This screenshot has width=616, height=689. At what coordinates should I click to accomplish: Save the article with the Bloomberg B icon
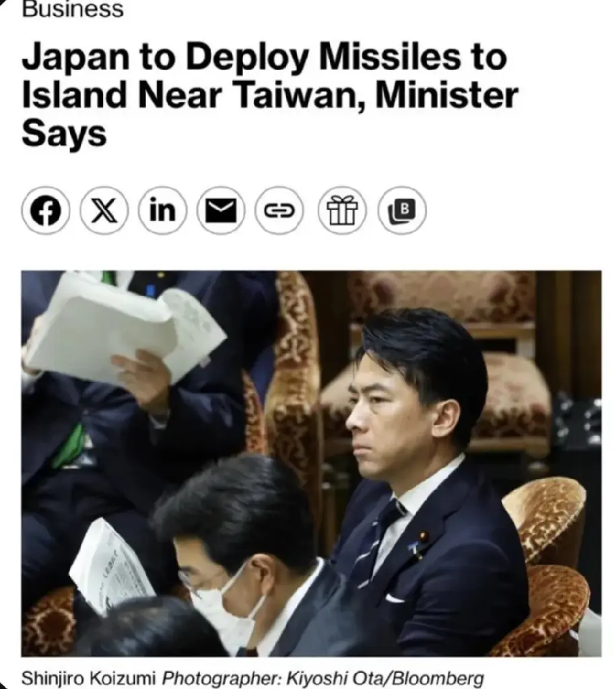(402, 210)
